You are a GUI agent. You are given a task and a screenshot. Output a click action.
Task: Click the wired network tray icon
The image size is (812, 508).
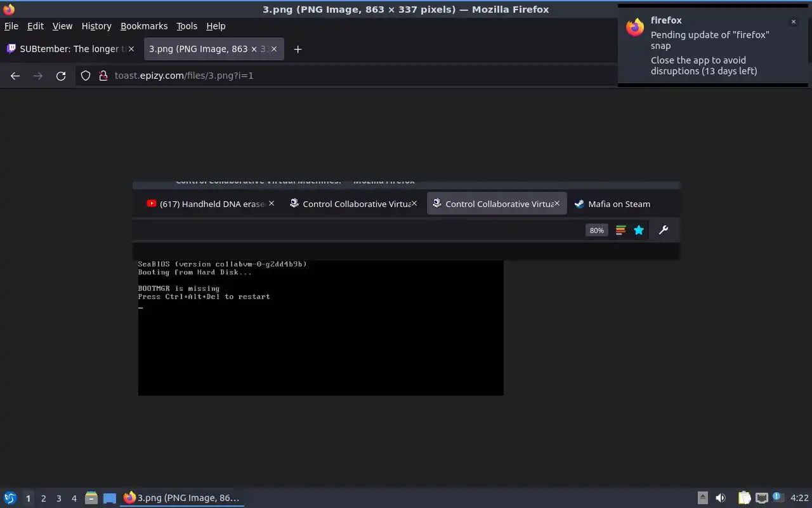click(762, 498)
